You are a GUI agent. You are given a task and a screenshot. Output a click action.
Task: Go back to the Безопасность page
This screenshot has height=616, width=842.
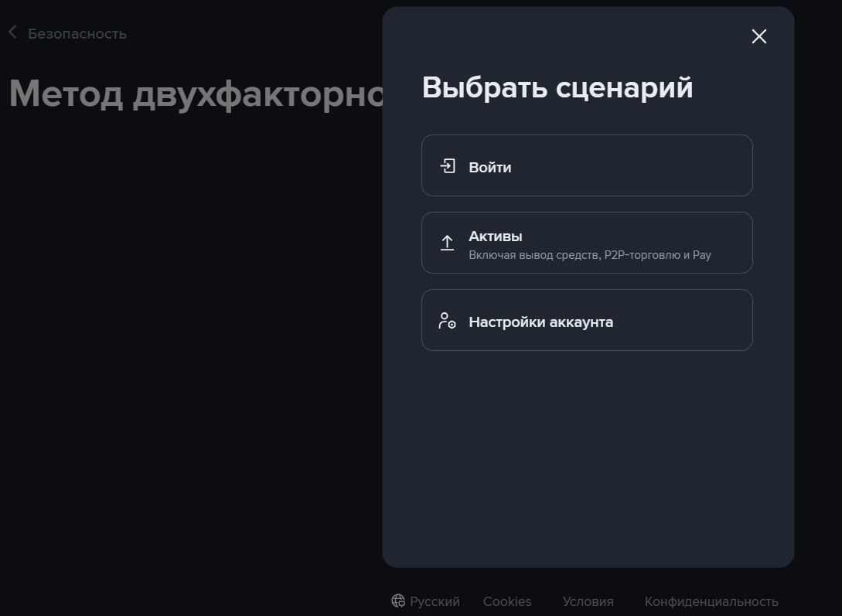coord(77,34)
